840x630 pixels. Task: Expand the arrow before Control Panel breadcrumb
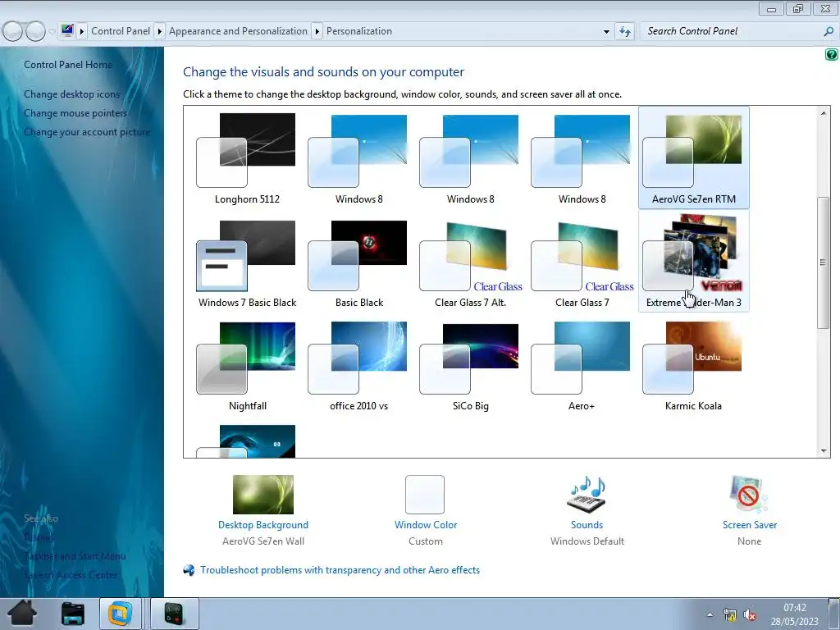(82, 32)
